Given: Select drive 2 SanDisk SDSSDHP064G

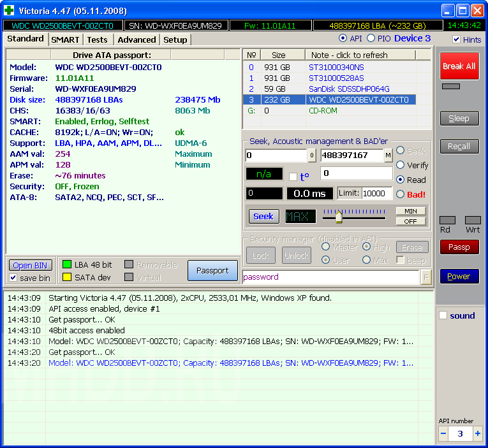Looking at the screenshot, I should pos(329,89).
